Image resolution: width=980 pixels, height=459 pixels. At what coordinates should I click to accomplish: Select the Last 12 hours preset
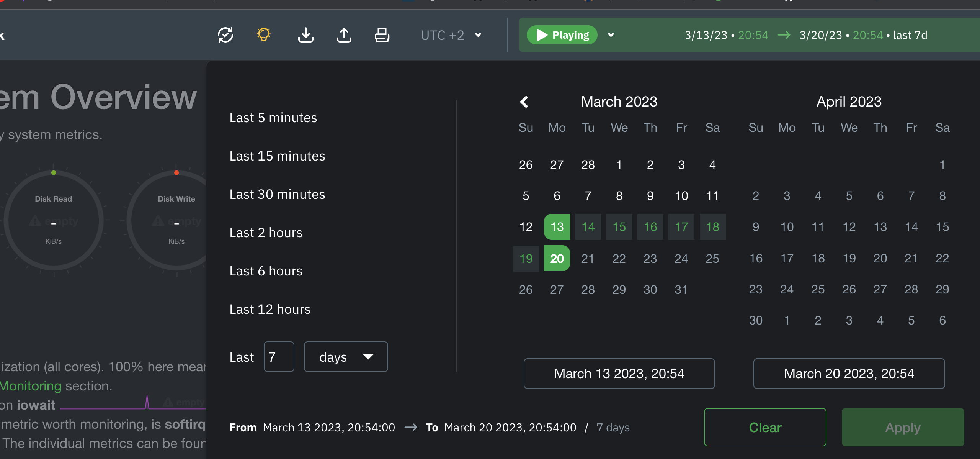270,309
